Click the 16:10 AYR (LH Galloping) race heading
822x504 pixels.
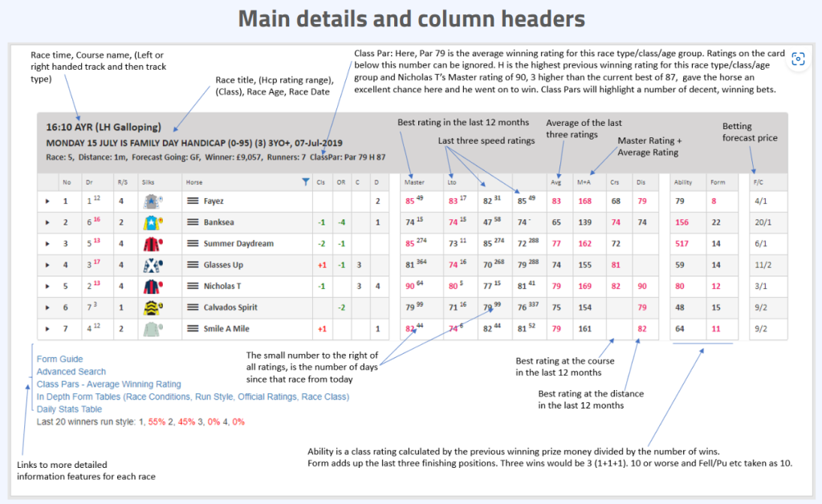pyautogui.click(x=104, y=127)
